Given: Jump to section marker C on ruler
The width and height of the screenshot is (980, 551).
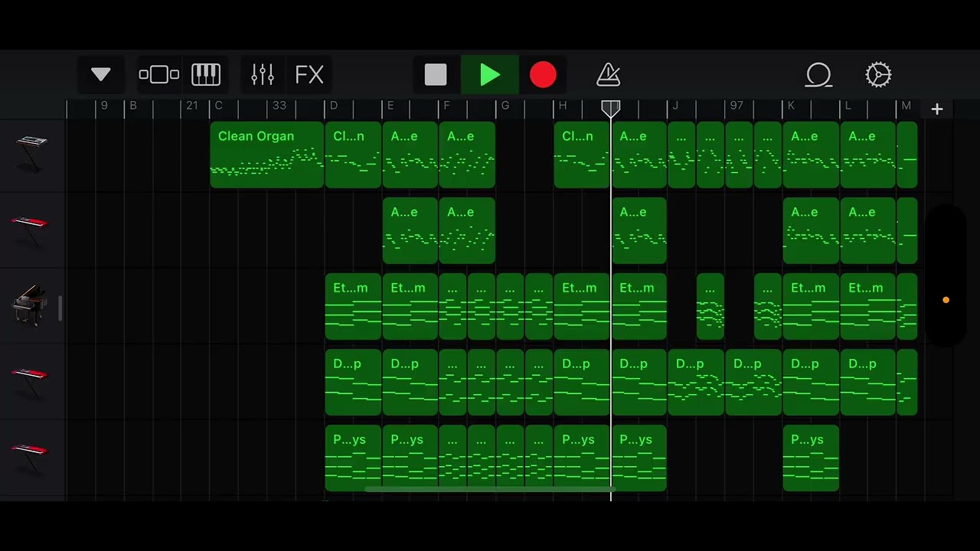Looking at the screenshot, I should pos(218,106).
